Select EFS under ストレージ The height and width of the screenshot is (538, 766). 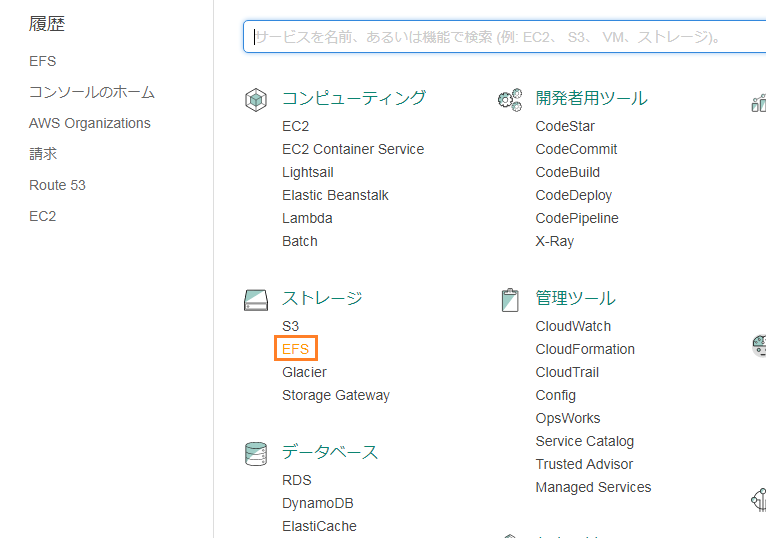coord(296,349)
